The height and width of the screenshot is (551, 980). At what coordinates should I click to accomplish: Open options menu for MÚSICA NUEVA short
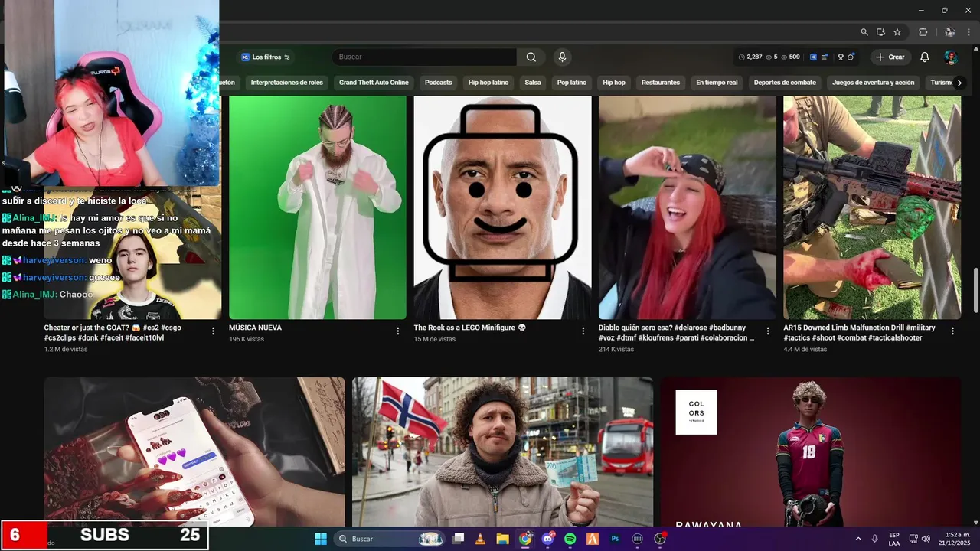[x=398, y=331]
